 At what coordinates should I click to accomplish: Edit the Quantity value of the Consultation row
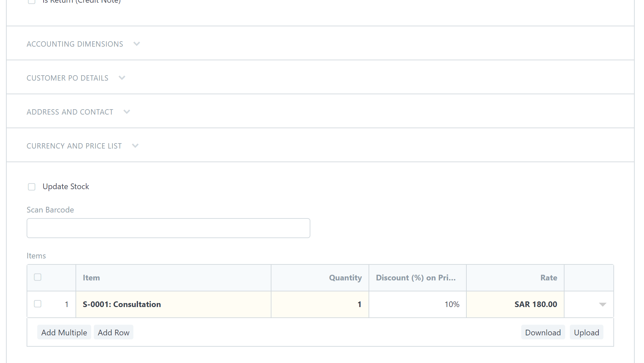pos(319,304)
